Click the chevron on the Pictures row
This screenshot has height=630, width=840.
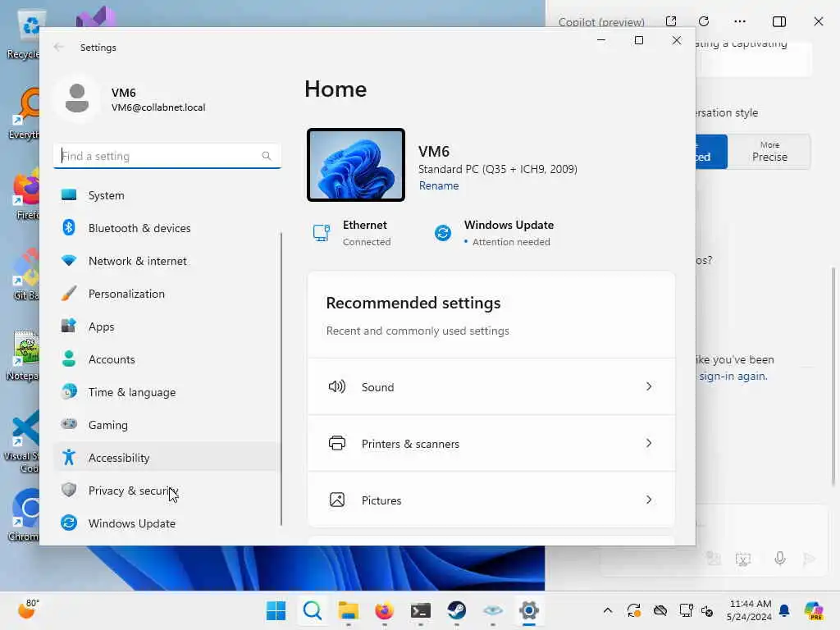[649, 500]
